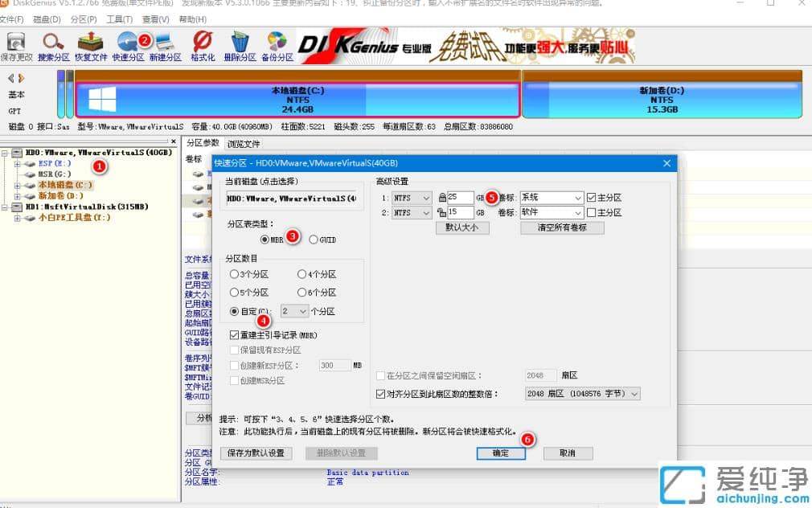Click the 确定 button to confirm partitioning
Screen dimensions: 812x508
pos(500,453)
